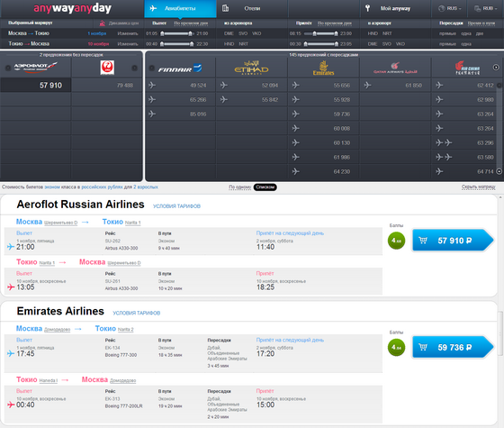
Task: Open the Отели tab
Action: pos(252,8)
